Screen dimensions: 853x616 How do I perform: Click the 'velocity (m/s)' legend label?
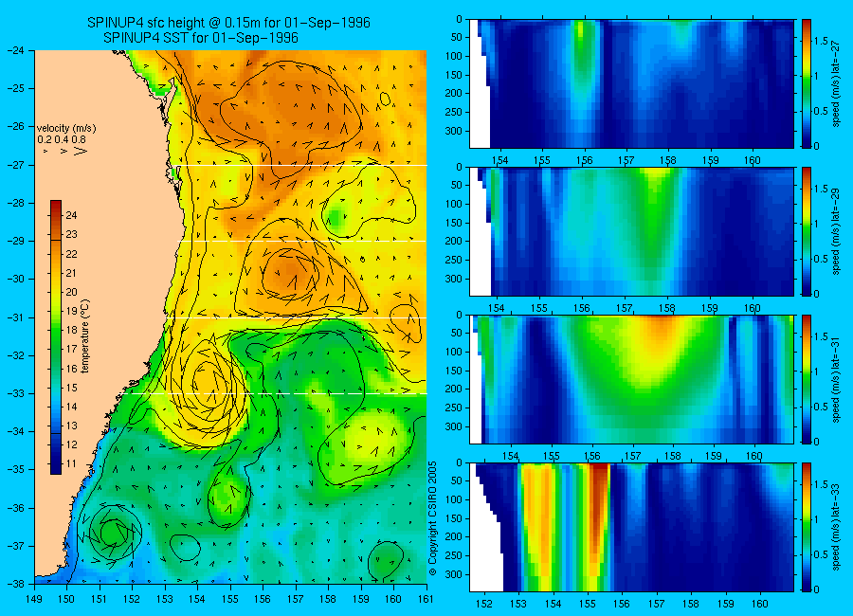click(x=66, y=129)
